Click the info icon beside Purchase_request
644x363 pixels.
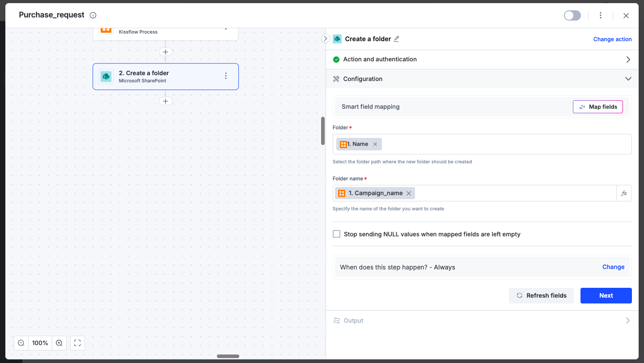click(93, 15)
